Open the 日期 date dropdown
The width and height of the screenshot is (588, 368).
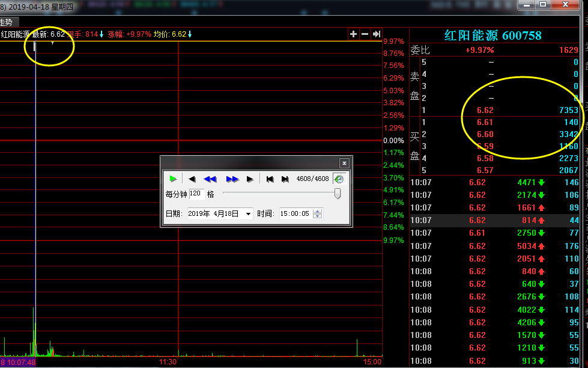pyautogui.click(x=248, y=213)
